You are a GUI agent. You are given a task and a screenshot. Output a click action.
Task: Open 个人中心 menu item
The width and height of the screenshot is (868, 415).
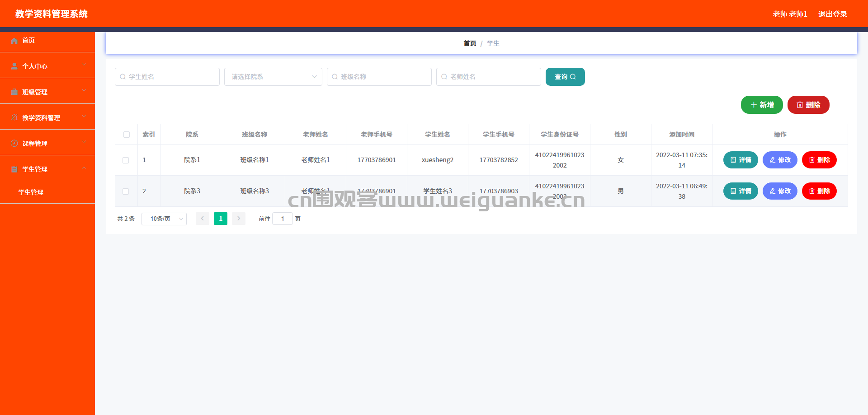tap(47, 66)
